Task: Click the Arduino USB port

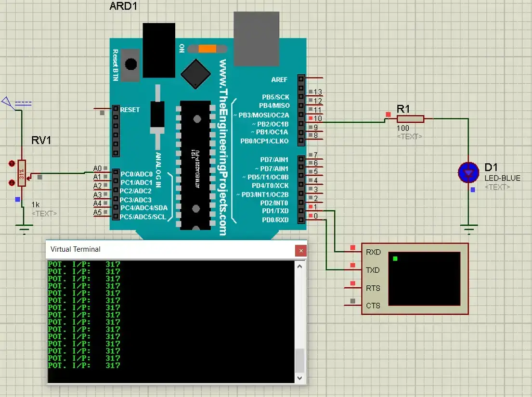Action: point(257,38)
